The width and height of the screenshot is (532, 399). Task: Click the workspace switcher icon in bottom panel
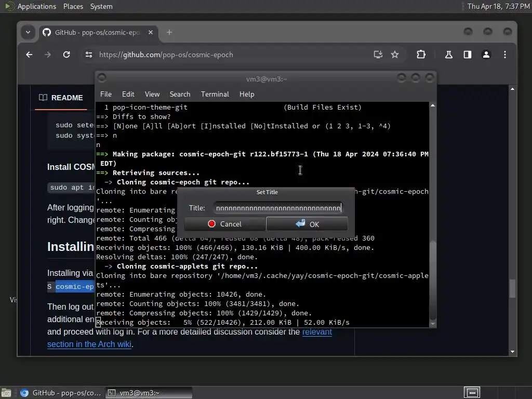[472, 393]
